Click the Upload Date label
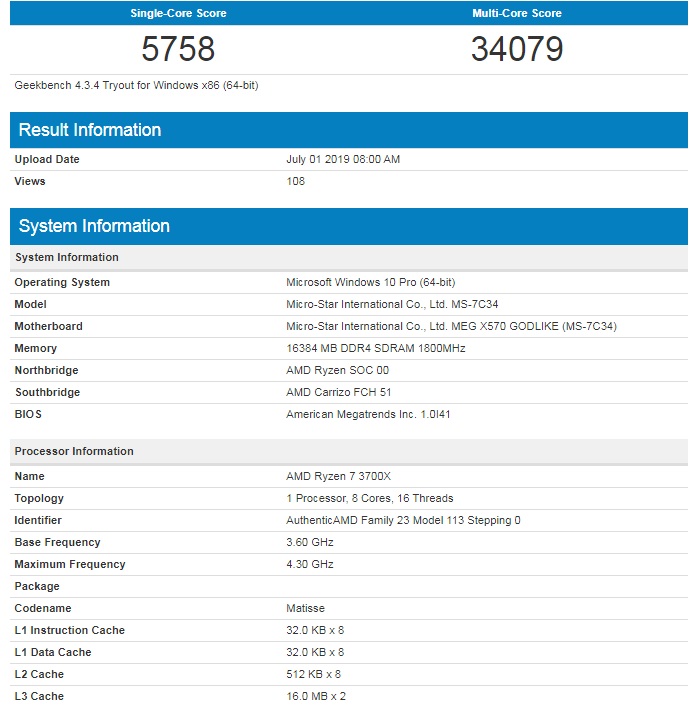 point(47,159)
